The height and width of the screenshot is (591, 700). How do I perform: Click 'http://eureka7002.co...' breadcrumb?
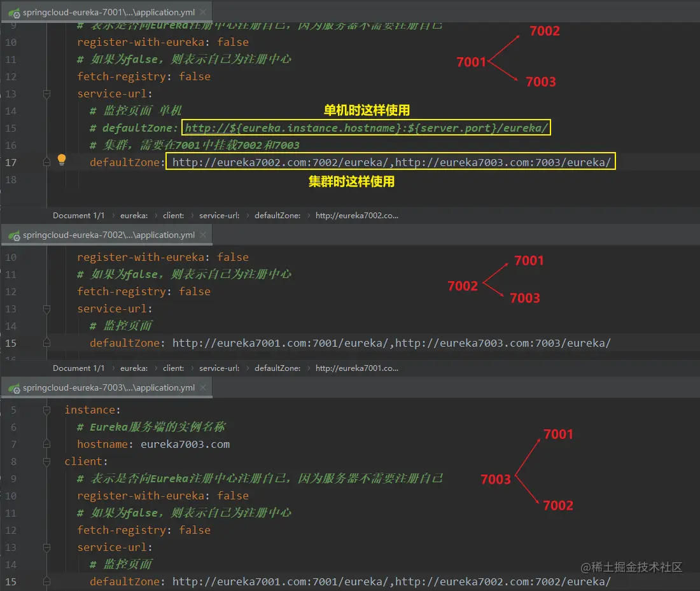(357, 216)
